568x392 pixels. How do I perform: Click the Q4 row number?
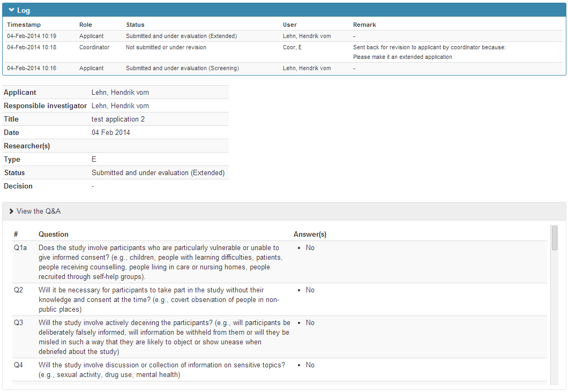click(x=18, y=365)
